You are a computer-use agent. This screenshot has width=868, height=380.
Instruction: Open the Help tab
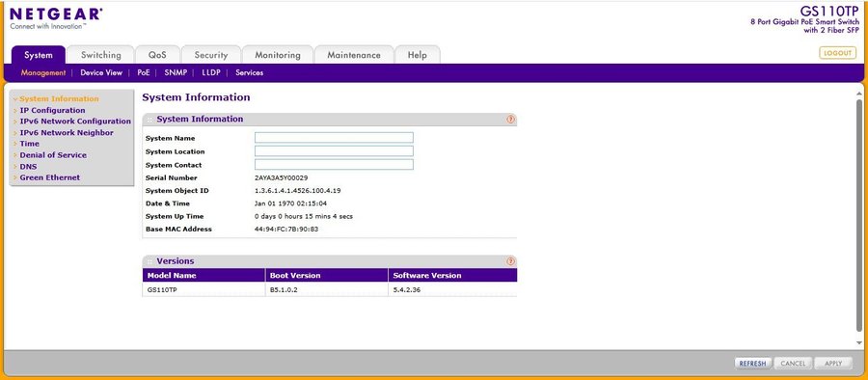[x=418, y=55]
